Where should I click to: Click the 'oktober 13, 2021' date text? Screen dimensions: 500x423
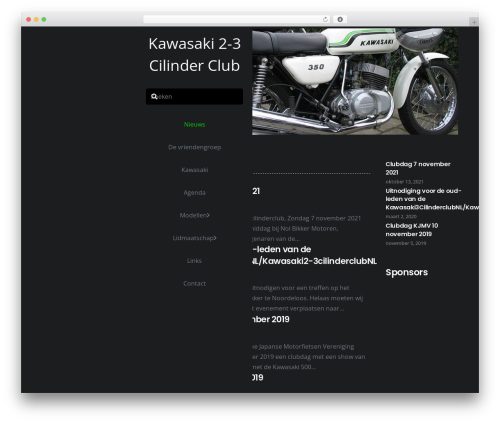pyautogui.click(x=404, y=182)
